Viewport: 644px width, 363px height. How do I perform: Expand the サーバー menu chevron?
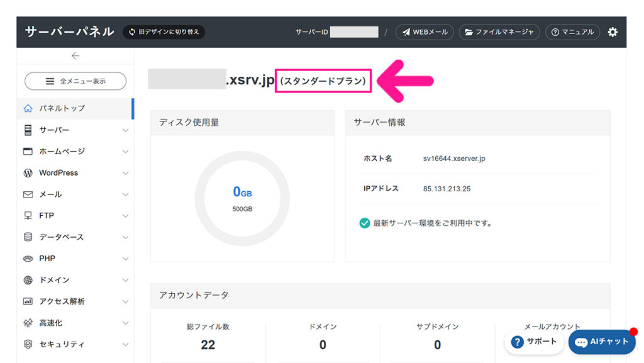pos(125,130)
